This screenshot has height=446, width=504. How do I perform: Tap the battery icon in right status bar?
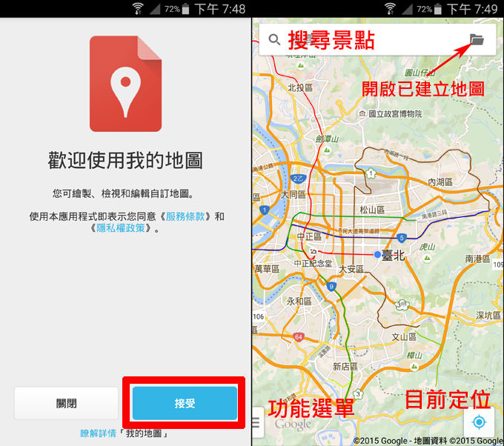(438, 9)
